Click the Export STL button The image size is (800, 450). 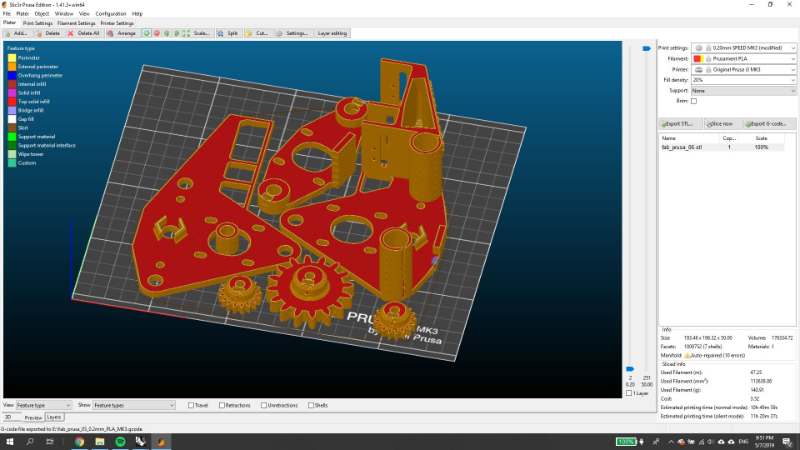[x=678, y=124]
